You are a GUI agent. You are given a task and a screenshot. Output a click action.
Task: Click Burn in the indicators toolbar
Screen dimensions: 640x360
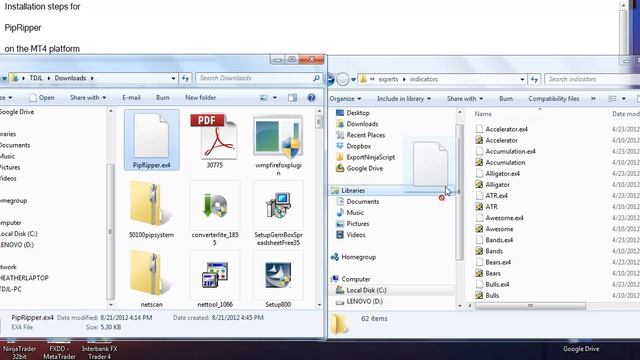pyautogui.click(x=506, y=99)
